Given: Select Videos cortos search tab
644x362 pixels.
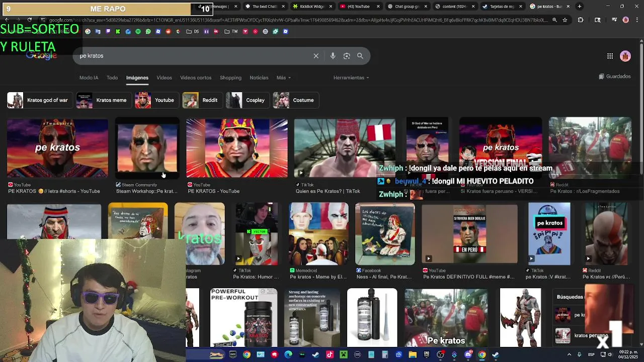Looking at the screenshot, I should [x=196, y=77].
